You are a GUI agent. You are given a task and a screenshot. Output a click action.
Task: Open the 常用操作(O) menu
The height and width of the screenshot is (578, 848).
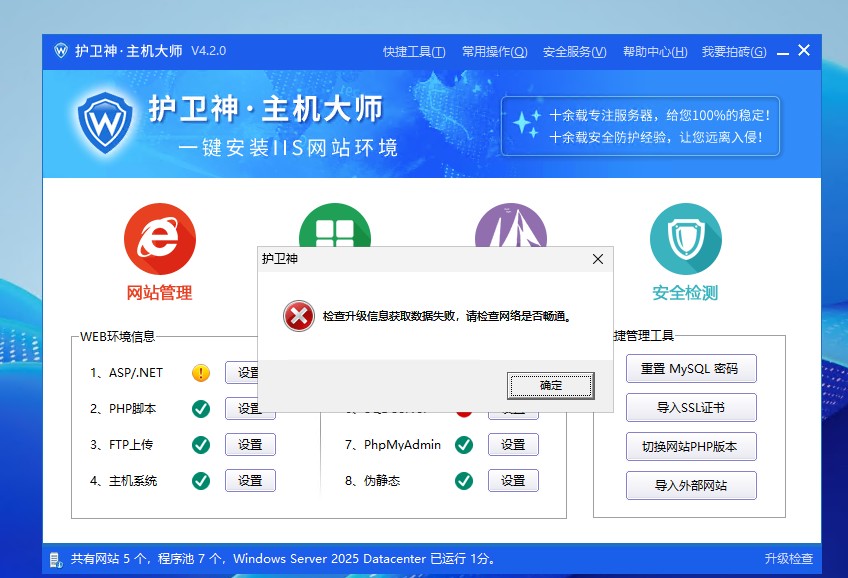494,52
